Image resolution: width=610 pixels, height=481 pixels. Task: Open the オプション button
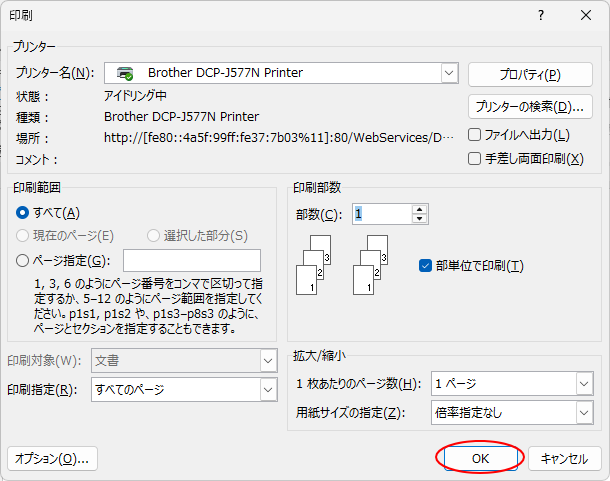(52, 459)
